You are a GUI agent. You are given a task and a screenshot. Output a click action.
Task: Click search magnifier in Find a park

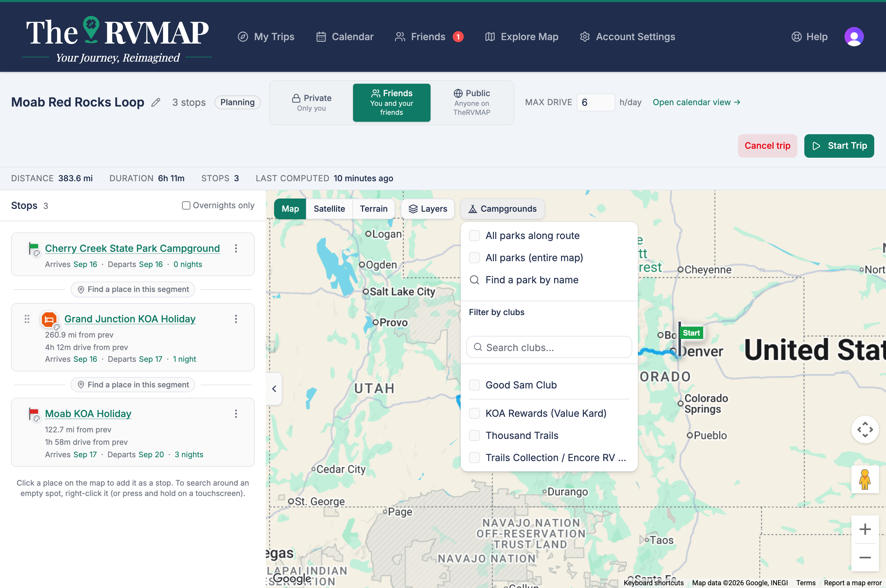point(474,280)
